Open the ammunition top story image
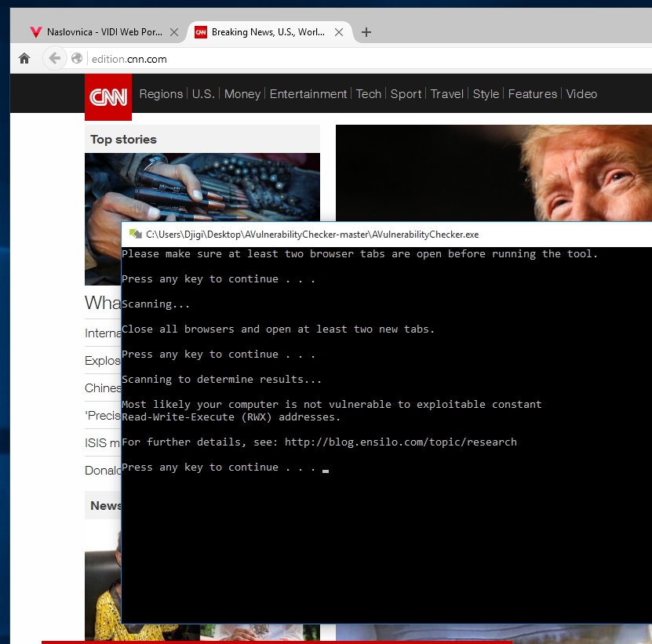The image size is (652, 644). 202,187
